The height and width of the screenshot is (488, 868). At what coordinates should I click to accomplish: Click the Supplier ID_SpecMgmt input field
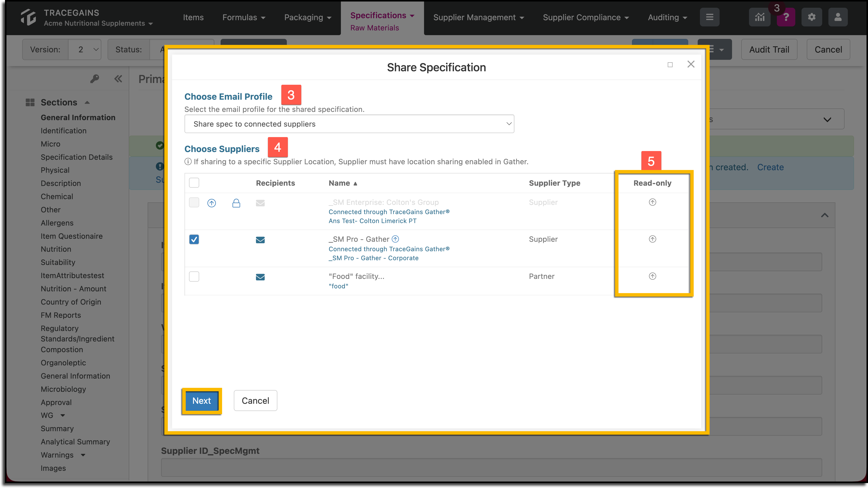491,467
